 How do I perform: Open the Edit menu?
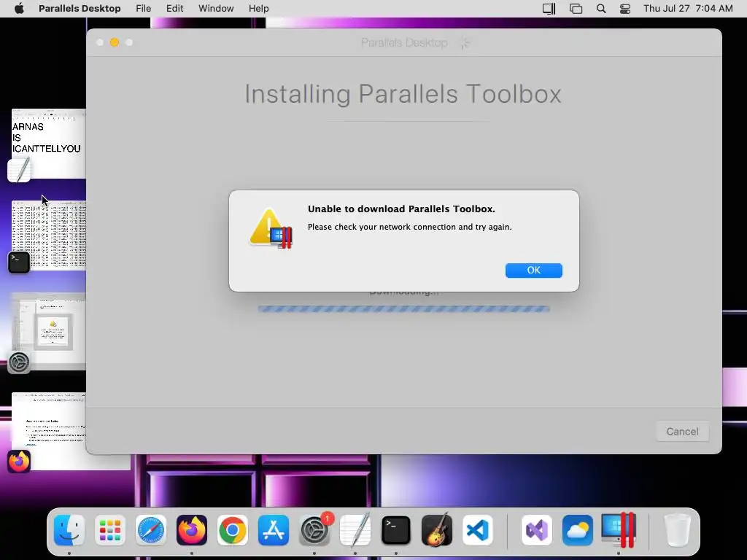click(x=174, y=8)
